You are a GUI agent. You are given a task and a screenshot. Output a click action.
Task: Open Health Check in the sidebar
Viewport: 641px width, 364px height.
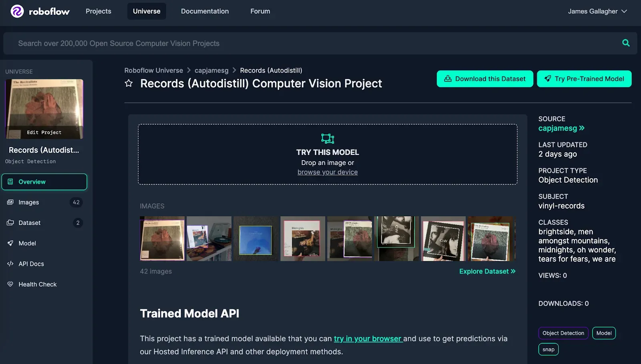[x=44, y=284]
